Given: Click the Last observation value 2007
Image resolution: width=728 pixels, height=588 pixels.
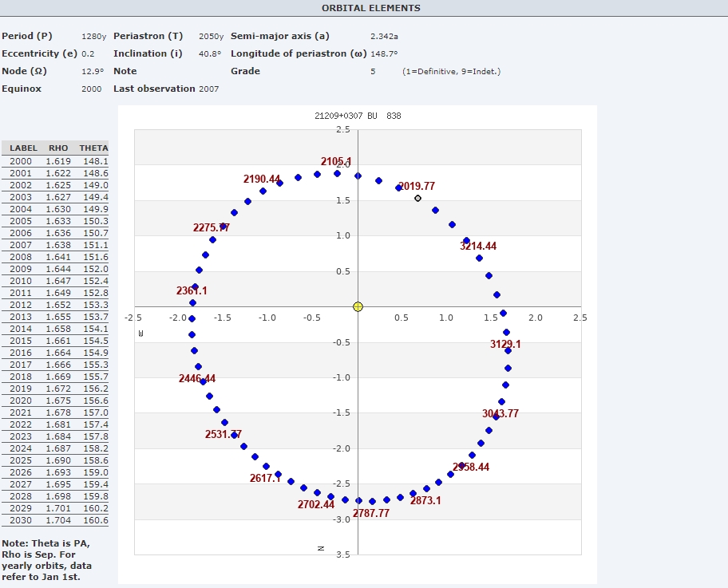Looking at the screenshot, I should (208, 89).
